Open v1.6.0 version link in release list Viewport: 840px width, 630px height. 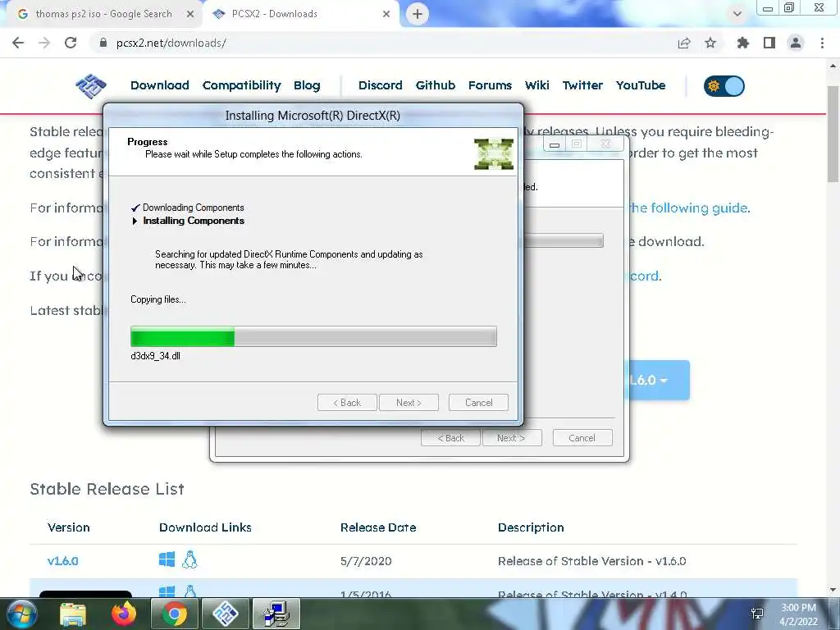pos(62,561)
